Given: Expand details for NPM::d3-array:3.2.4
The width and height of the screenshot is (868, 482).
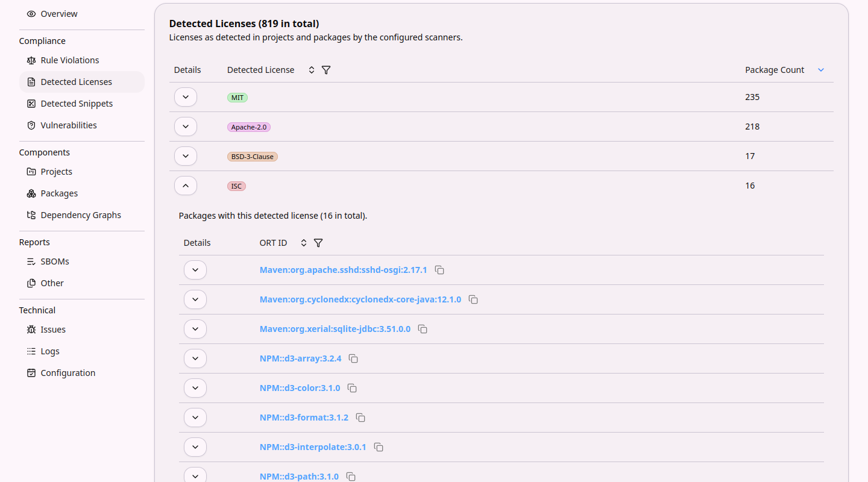Looking at the screenshot, I should click(195, 358).
